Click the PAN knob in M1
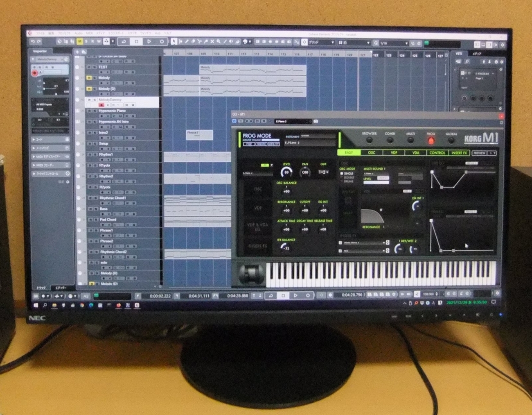532x415 pixels. pos(305,172)
